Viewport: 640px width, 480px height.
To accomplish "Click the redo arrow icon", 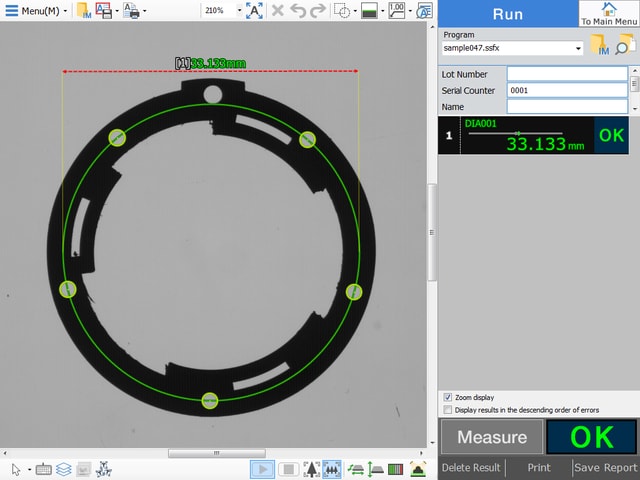I will 318,11.
